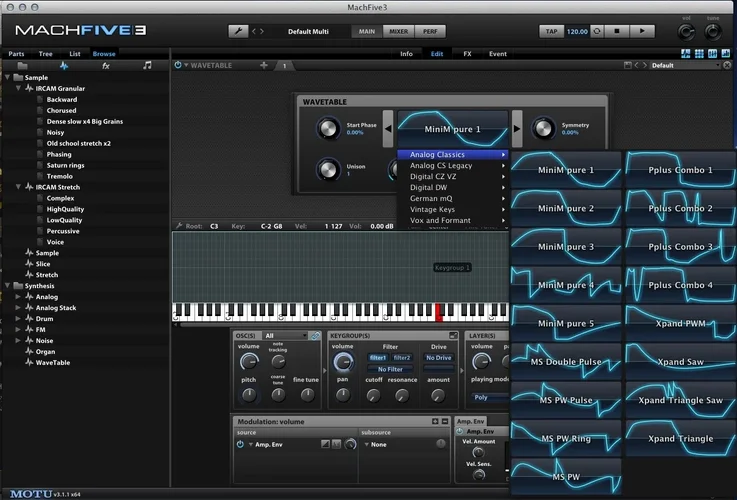Viewport: 737px width, 500px height.
Task: Toggle the Wavetable oscillator power button
Action: point(178,65)
